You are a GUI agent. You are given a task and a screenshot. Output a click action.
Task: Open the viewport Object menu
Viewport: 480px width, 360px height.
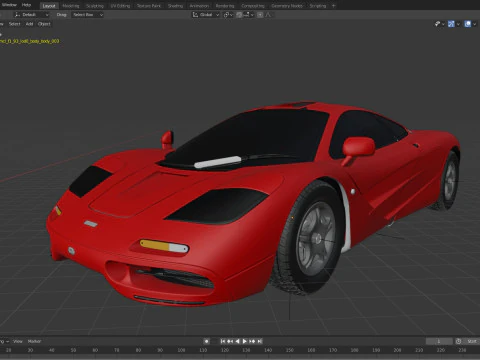point(44,24)
